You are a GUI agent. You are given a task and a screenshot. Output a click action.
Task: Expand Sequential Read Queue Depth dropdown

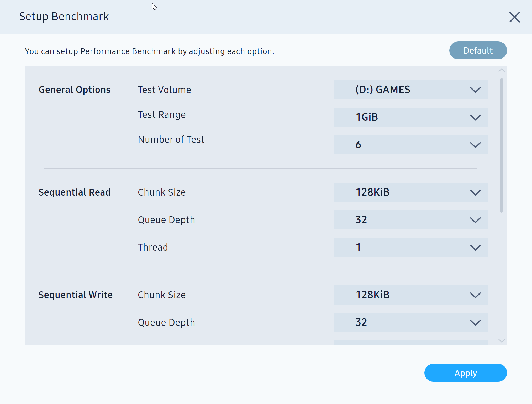(410, 220)
